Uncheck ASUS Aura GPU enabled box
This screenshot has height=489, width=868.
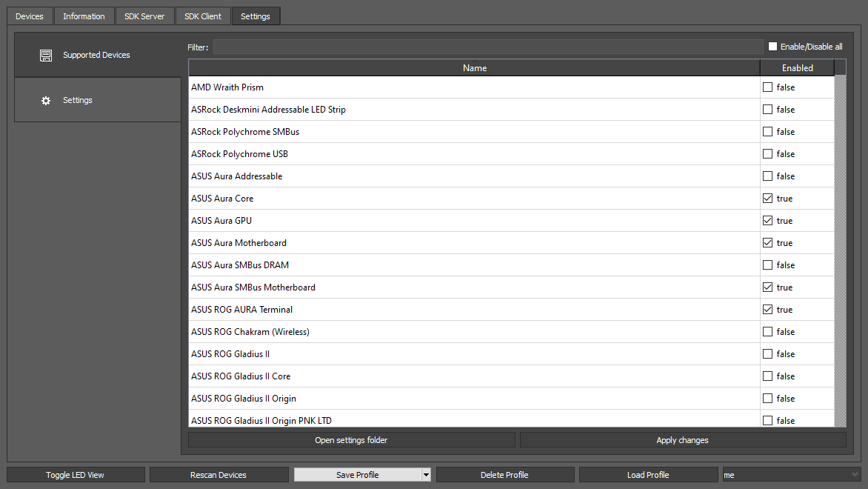point(767,220)
